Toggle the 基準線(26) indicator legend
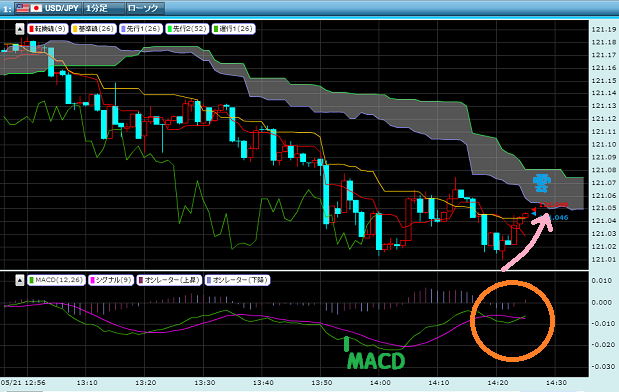The height and width of the screenshot is (392, 619). [x=94, y=29]
